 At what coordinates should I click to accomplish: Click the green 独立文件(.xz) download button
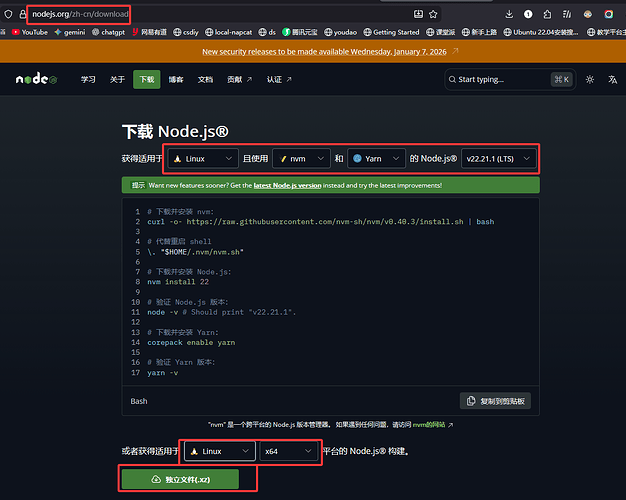point(180,479)
